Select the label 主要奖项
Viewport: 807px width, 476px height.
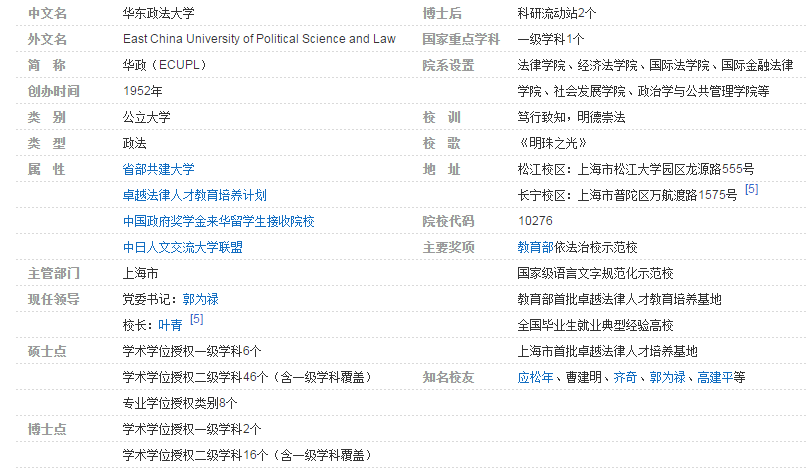click(x=448, y=248)
